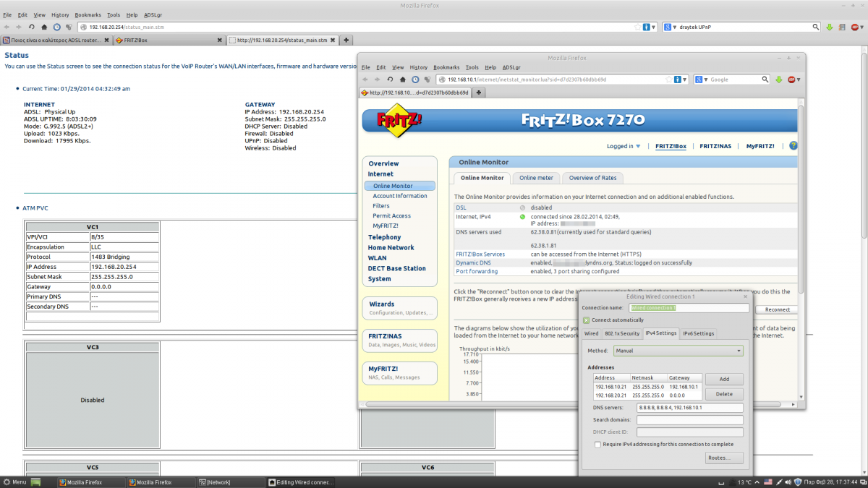Open URL bar dropdown arrow in back Firefox
The width and height of the screenshot is (868, 488).
[x=654, y=27]
